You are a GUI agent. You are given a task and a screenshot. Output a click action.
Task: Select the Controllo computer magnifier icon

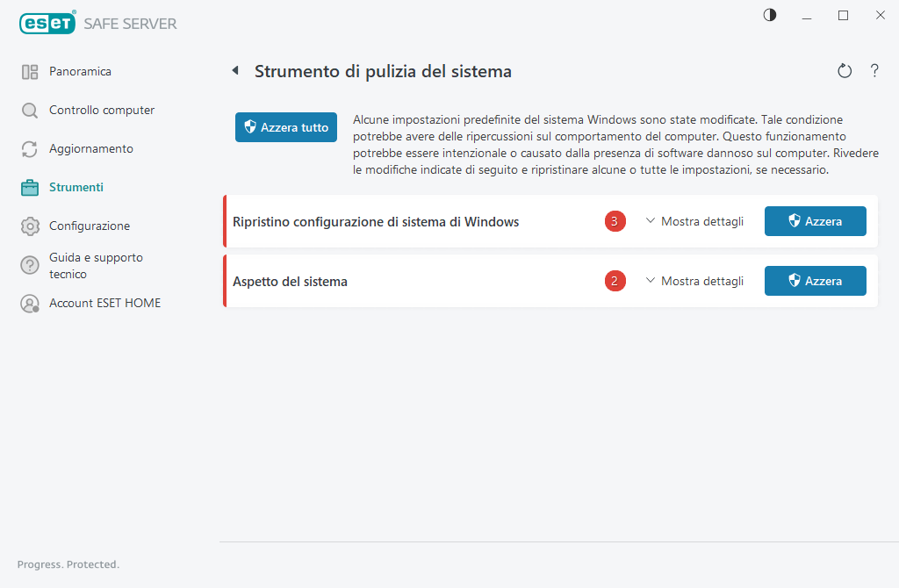pos(29,110)
